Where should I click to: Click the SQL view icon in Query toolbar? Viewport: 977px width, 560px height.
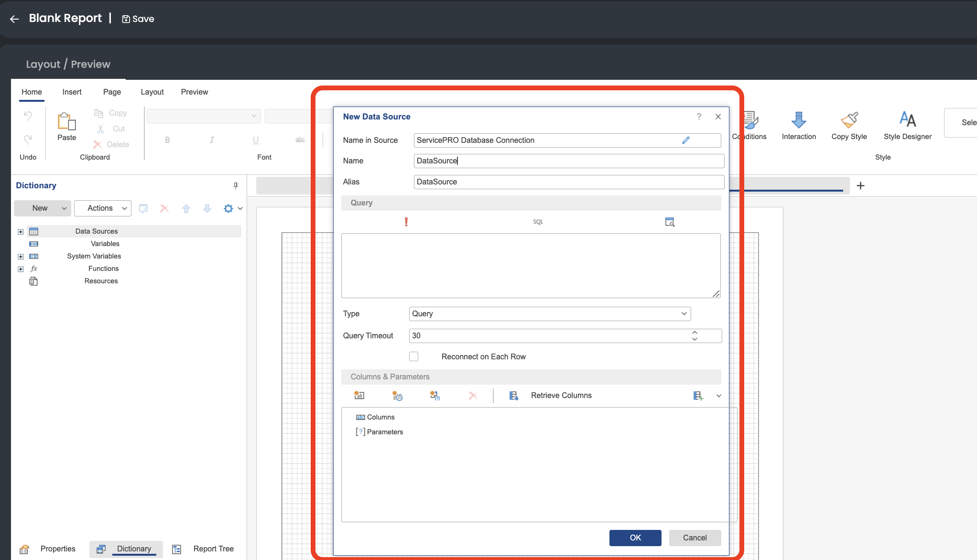pyautogui.click(x=537, y=221)
